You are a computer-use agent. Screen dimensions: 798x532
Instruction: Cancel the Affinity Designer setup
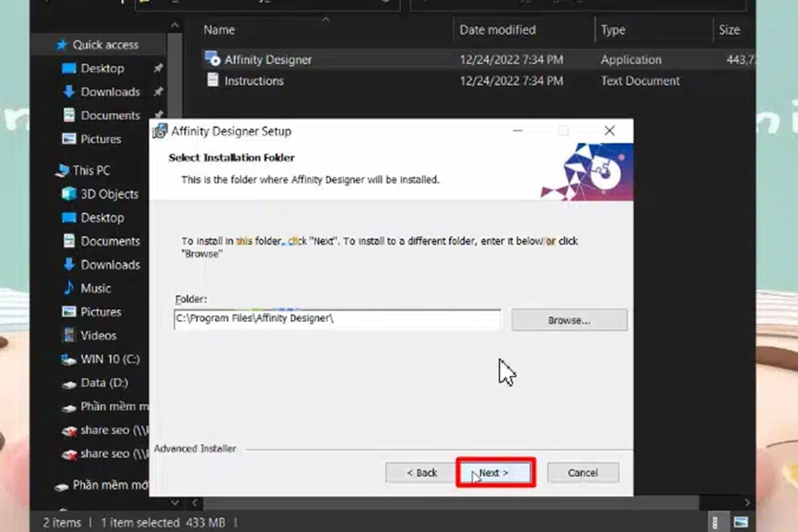(583, 473)
